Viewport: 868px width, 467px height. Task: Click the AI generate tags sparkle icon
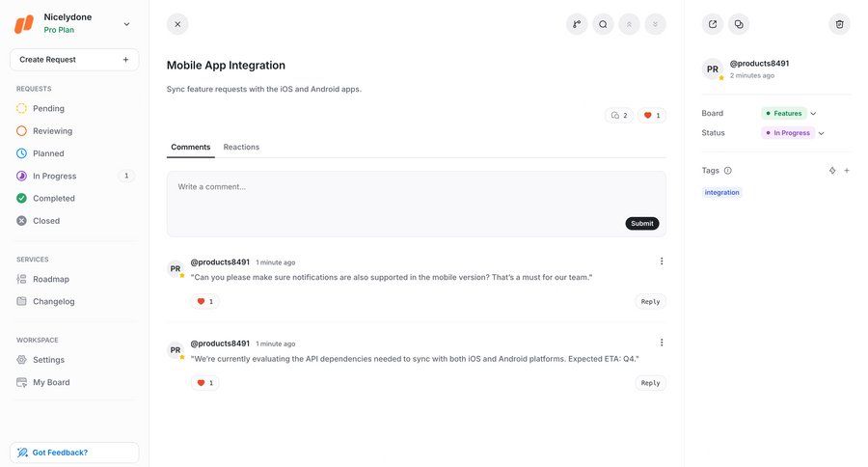(x=832, y=171)
